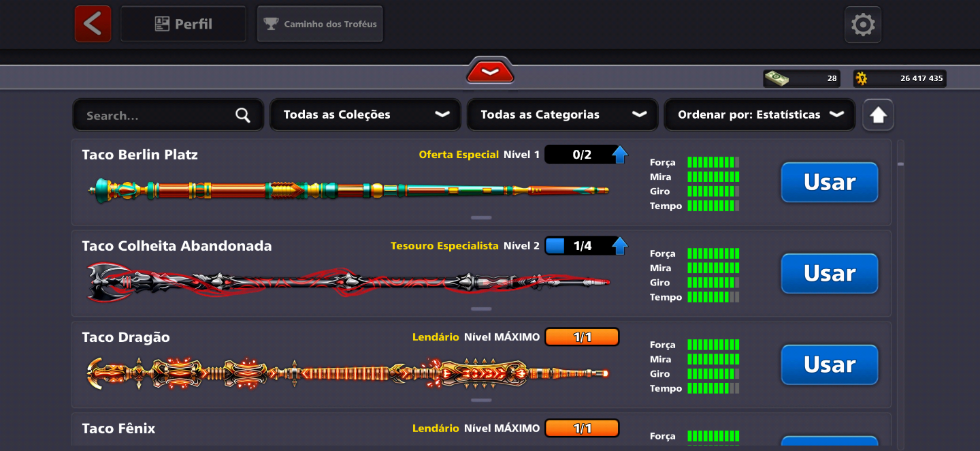Click Nível MÁXIMO text on Taco Dragão

coord(502,337)
